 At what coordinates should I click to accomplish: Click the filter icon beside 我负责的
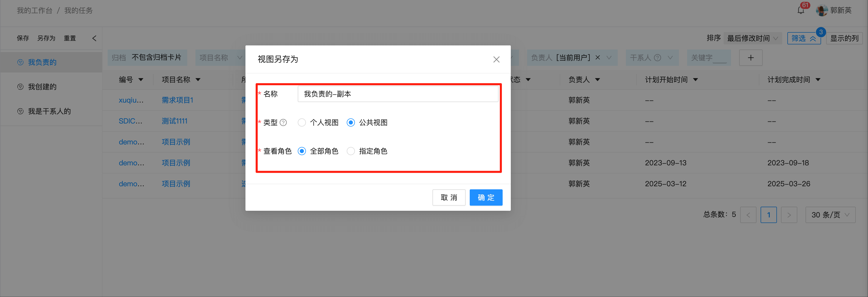pos(20,62)
